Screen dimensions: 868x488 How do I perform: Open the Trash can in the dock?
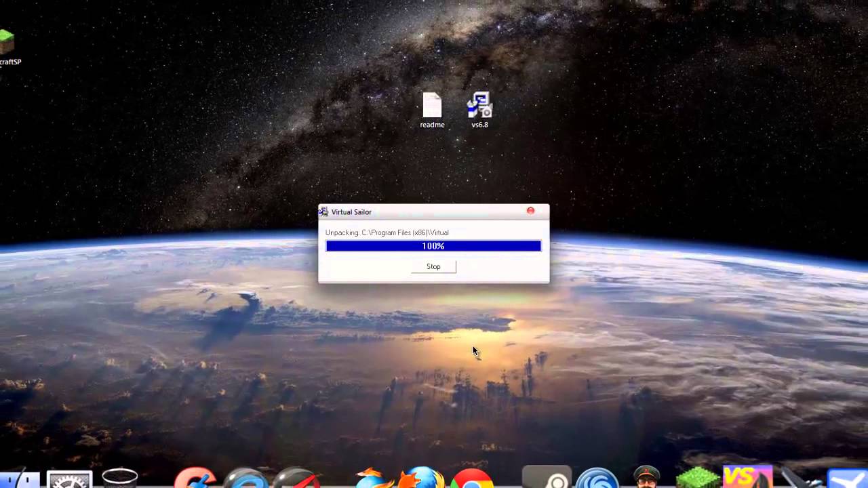[120, 479]
